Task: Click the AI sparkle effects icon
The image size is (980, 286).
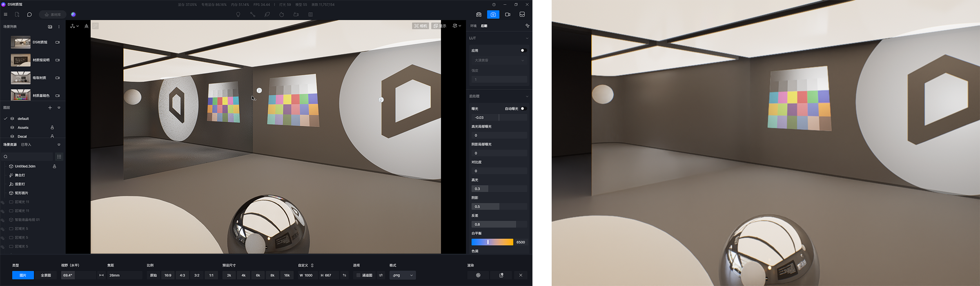Action: point(527,26)
